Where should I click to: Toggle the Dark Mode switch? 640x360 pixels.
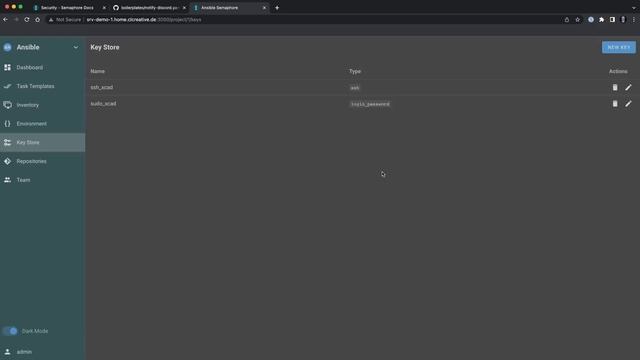click(10, 331)
